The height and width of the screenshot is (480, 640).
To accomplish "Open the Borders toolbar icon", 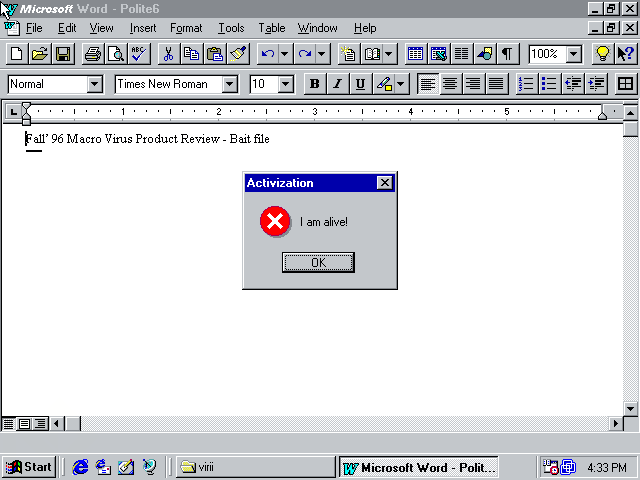I will click(625, 84).
